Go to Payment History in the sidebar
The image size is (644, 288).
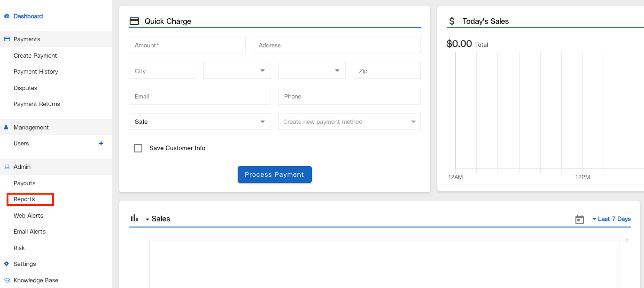tap(36, 71)
